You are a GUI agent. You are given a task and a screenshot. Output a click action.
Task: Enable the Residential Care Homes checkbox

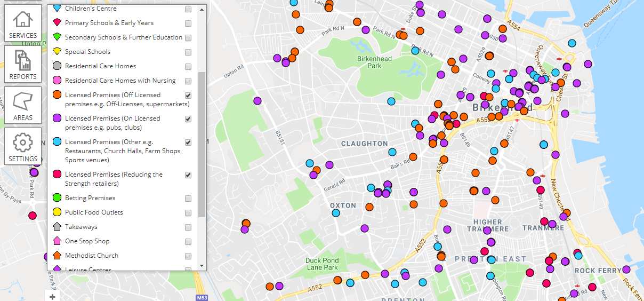pos(188,67)
